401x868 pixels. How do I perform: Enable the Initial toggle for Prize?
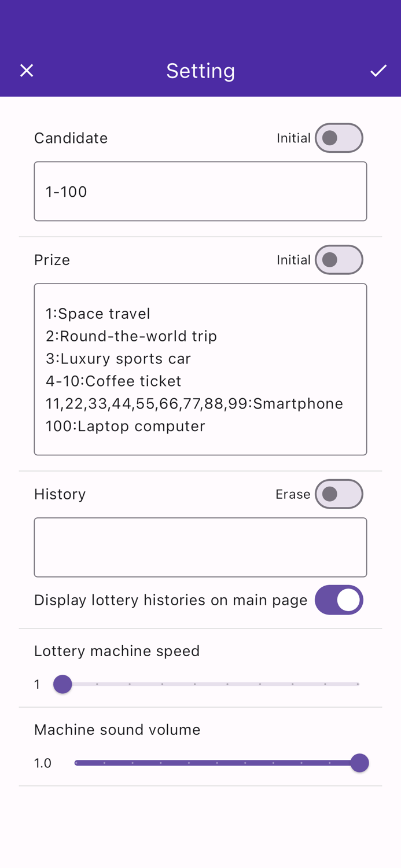click(x=339, y=259)
